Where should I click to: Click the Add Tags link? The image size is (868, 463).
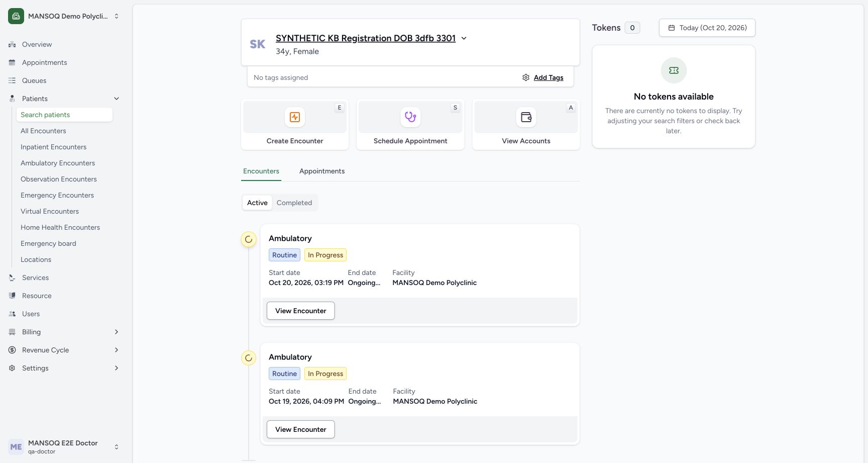(549, 77)
